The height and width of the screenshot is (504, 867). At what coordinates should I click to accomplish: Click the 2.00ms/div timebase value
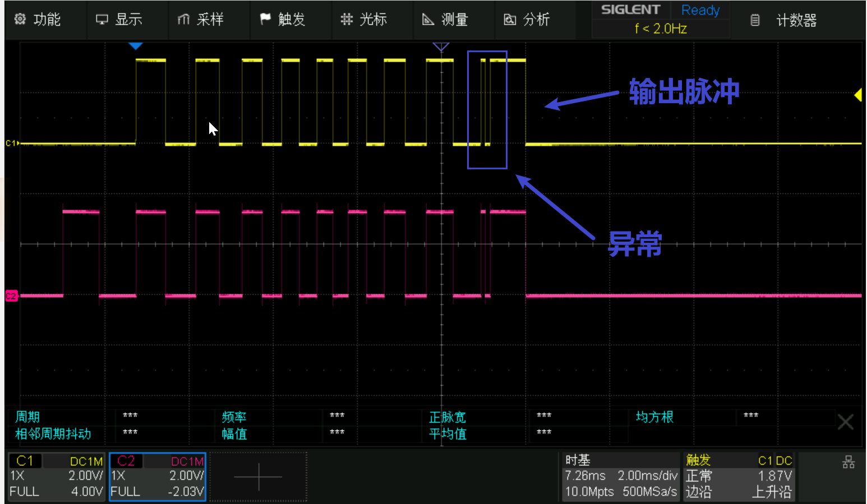[x=648, y=476]
